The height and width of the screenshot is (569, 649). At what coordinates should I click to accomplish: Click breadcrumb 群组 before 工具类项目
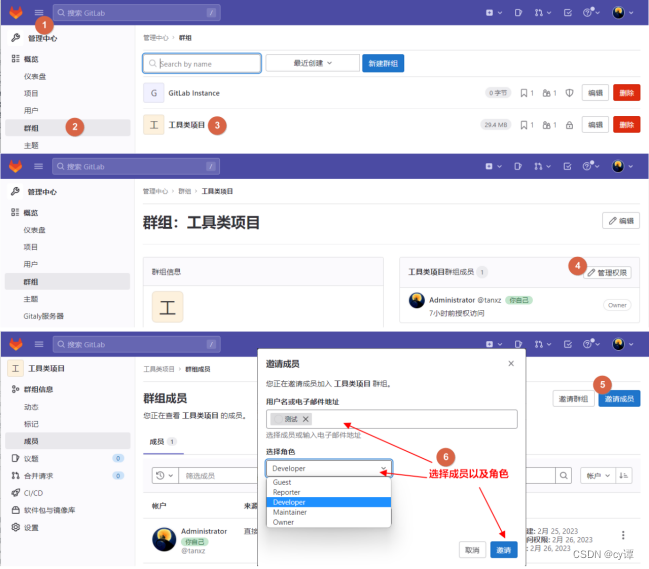pos(185,191)
